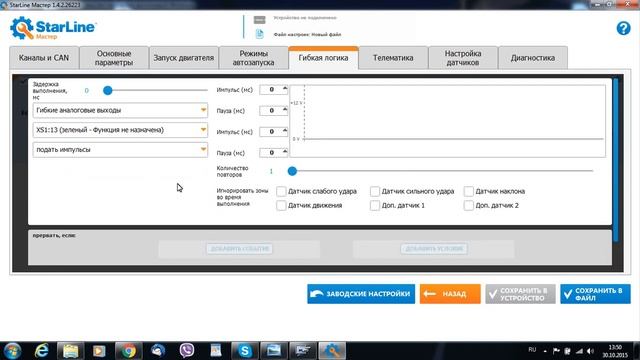Click the Action Center flag icon
The width and height of the screenshot is (640, 360).
556,351
